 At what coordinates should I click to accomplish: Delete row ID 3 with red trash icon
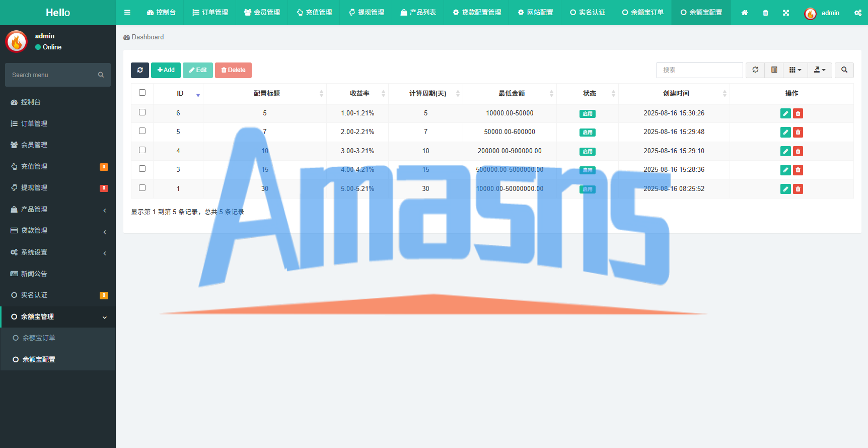pos(798,170)
